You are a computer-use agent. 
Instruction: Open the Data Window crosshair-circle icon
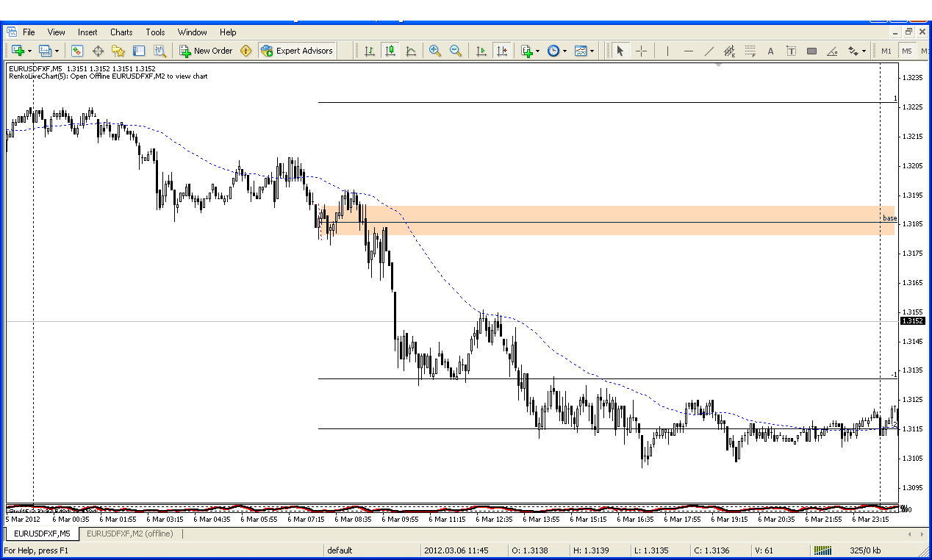pyautogui.click(x=98, y=51)
